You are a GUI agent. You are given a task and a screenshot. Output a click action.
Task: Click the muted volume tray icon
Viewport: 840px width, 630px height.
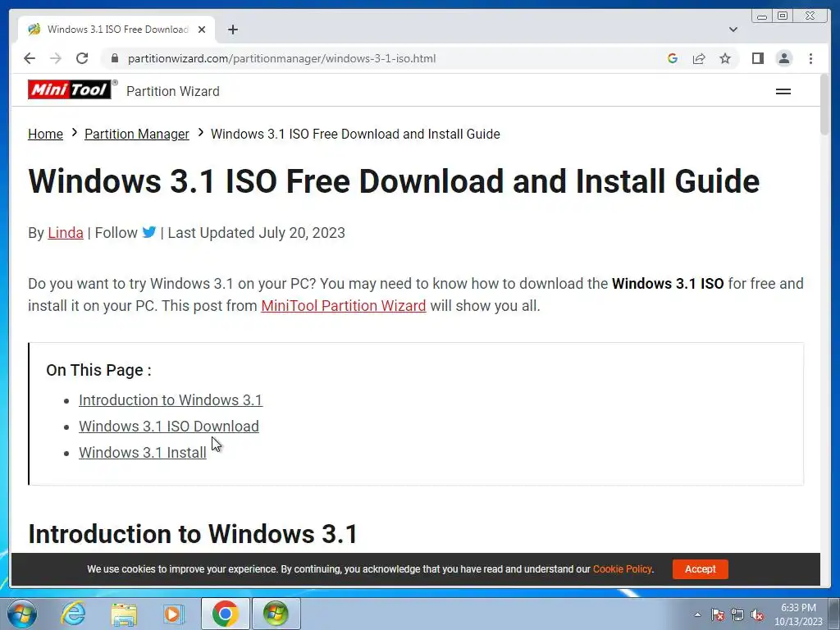[x=757, y=614]
